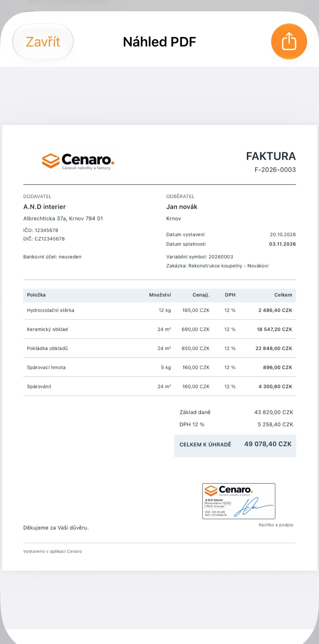Select the Keramický obklad item
Image resolution: width=319 pixels, height=644 pixels.
47,329
